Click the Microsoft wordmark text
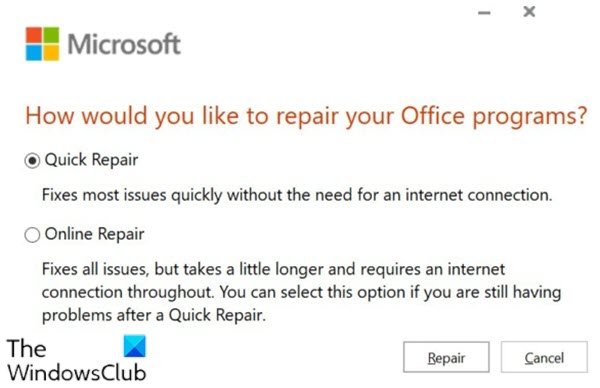Viewport: 600px width, 388px height. click(124, 44)
